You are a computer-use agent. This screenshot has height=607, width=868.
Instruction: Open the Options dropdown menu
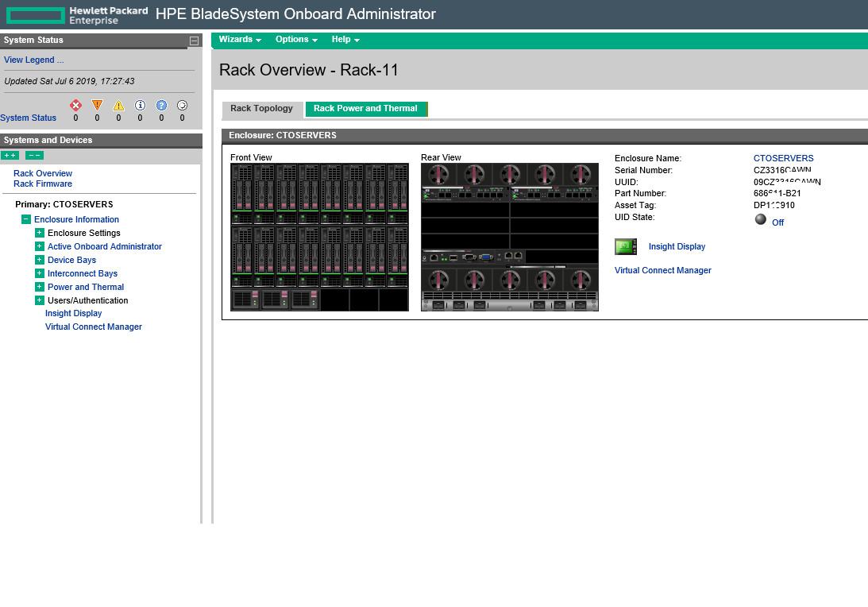coord(296,39)
